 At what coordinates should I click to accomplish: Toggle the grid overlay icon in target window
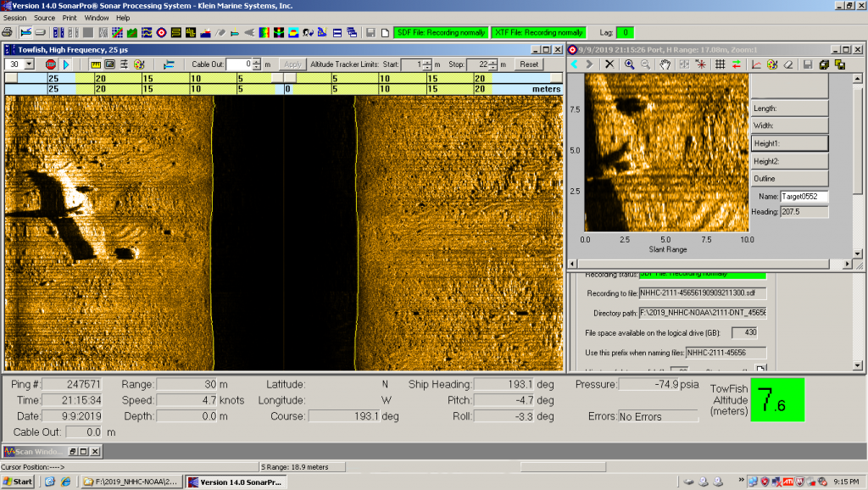720,64
